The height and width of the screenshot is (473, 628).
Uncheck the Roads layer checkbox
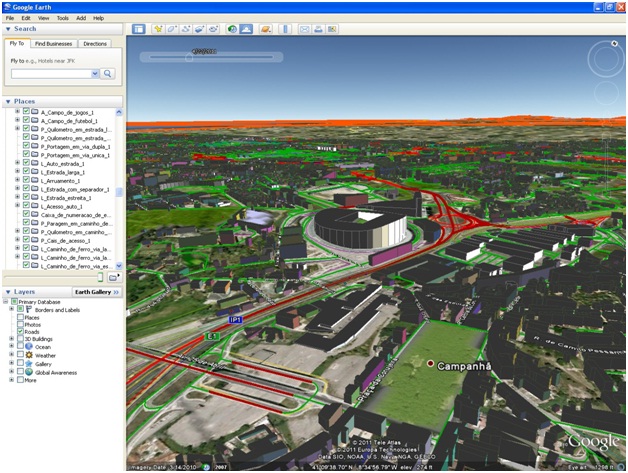[20, 332]
